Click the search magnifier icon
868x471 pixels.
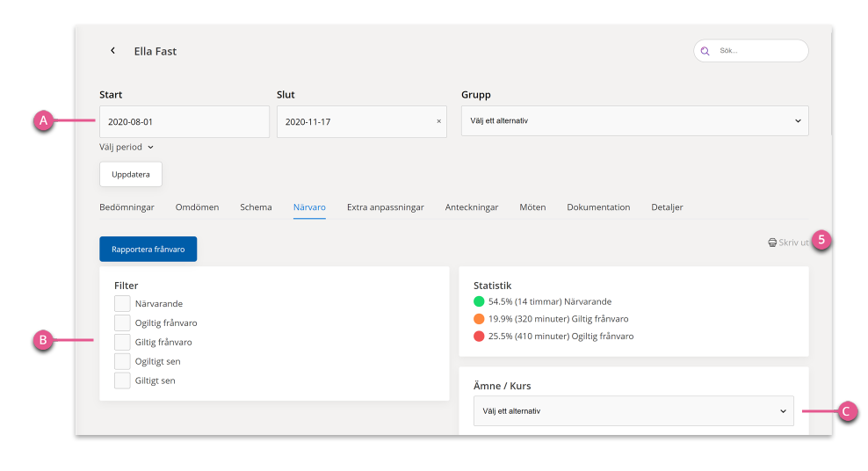click(x=705, y=51)
